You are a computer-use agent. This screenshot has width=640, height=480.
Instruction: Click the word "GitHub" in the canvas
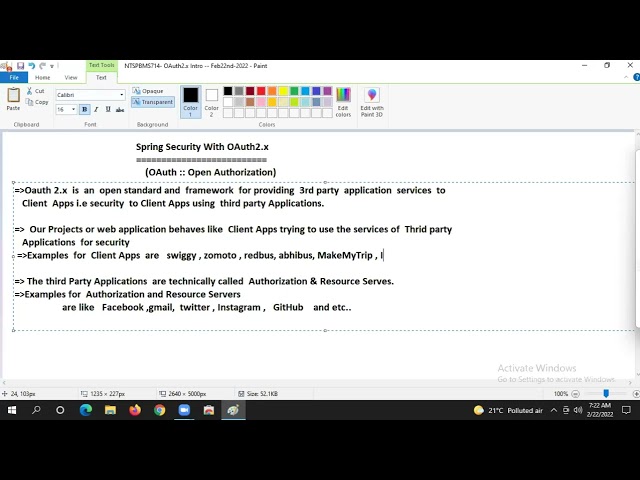coord(288,307)
